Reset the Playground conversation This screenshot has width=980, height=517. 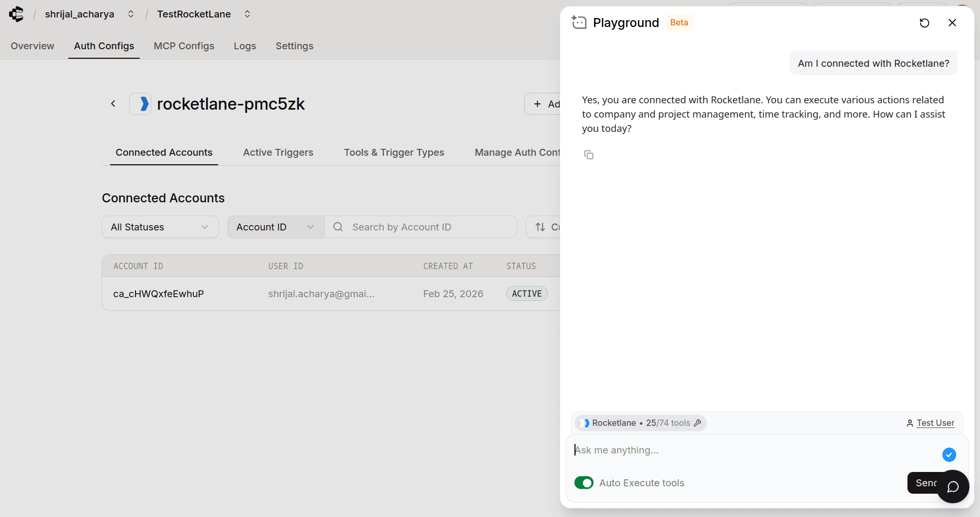pyautogui.click(x=924, y=23)
